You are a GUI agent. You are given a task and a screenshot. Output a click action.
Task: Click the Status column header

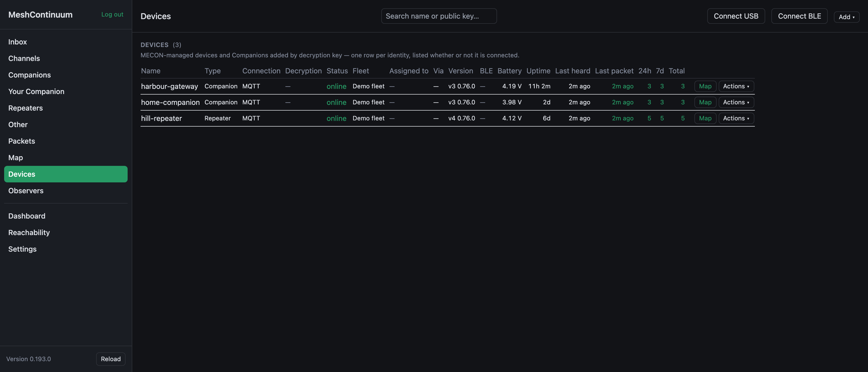(337, 71)
